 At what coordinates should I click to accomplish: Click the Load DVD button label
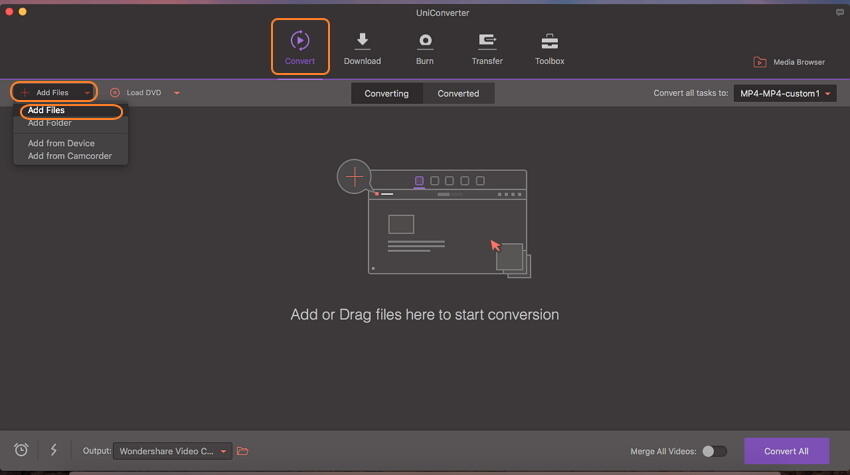pyautogui.click(x=144, y=93)
